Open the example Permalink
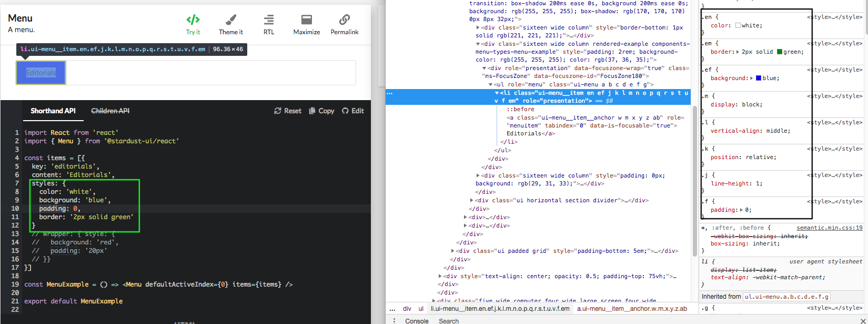The height and width of the screenshot is (324, 868). coord(345,25)
